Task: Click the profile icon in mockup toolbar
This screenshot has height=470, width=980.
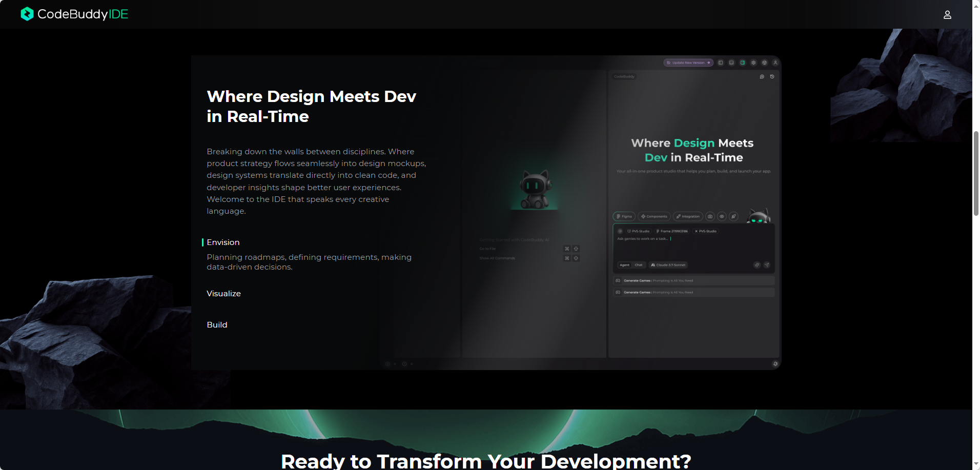Action: click(775, 63)
